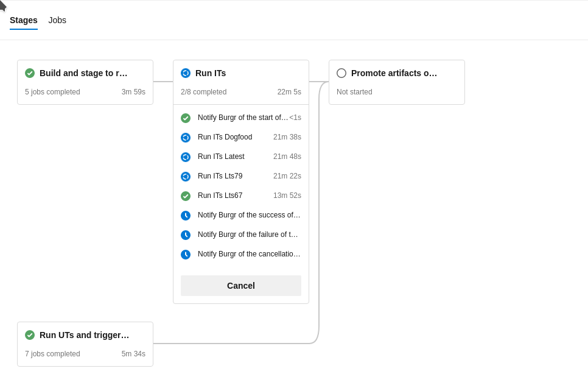588x374 pixels.
Task: Select the Build and stage stage card
Action: point(85,82)
